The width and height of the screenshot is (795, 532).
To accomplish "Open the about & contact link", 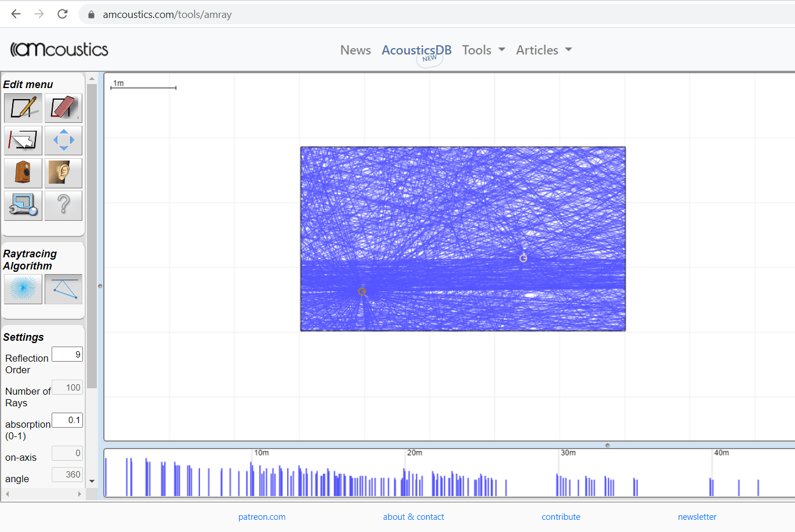I will 413,517.
